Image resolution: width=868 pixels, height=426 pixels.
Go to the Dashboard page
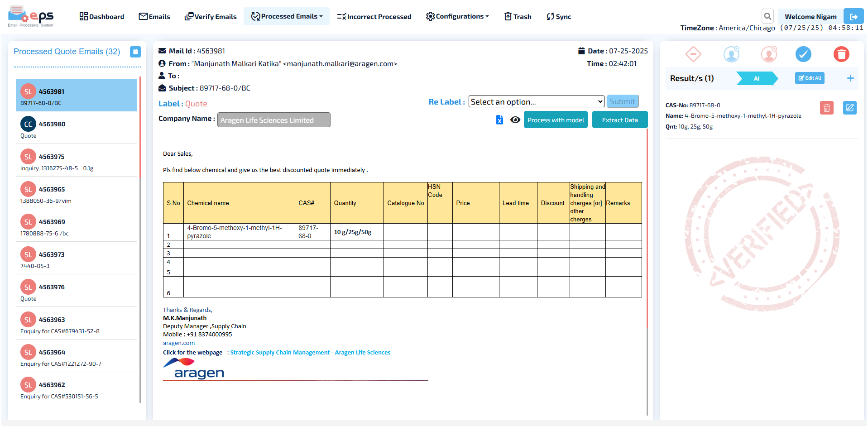102,17
